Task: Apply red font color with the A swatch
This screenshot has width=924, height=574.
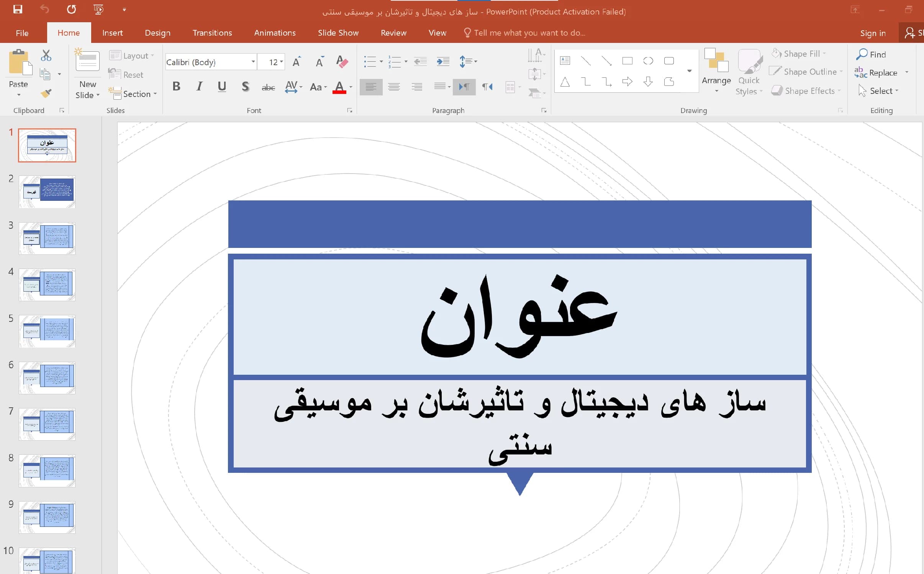Action: [339, 87]
